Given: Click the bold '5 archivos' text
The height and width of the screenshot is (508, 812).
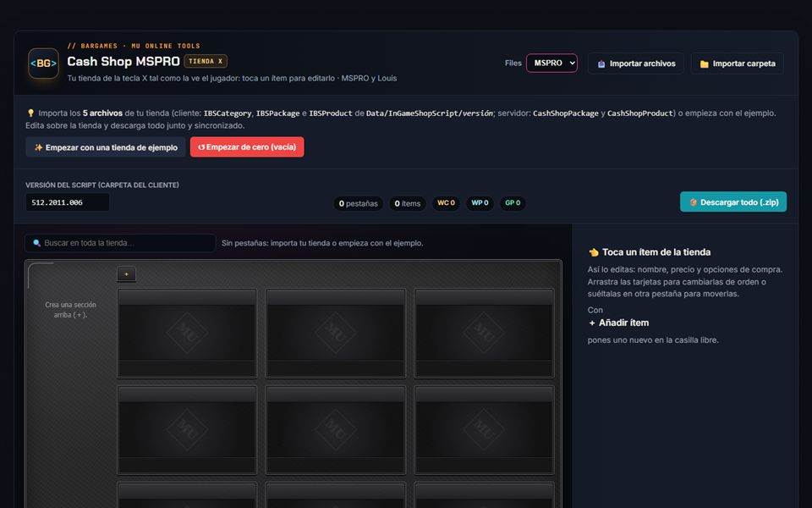Looking at the screenshot, I should (102, 113).
